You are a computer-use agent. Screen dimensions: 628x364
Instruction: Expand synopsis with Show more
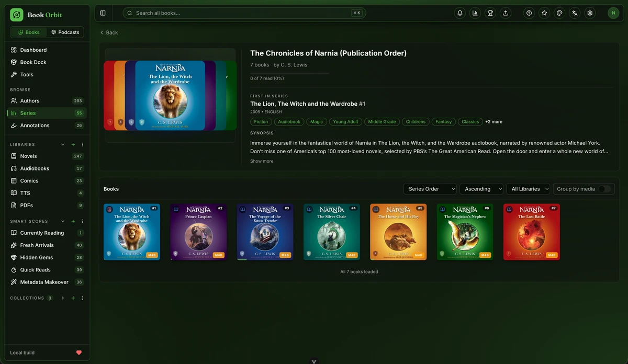(262, 161)
